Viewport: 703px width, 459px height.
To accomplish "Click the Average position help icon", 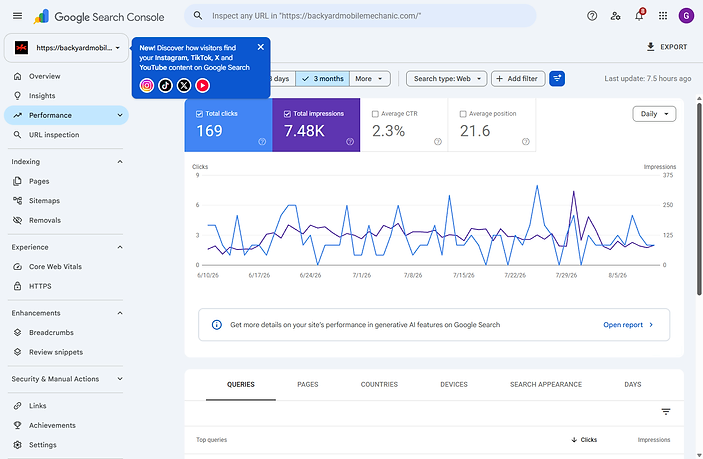I will coord(526,142).
